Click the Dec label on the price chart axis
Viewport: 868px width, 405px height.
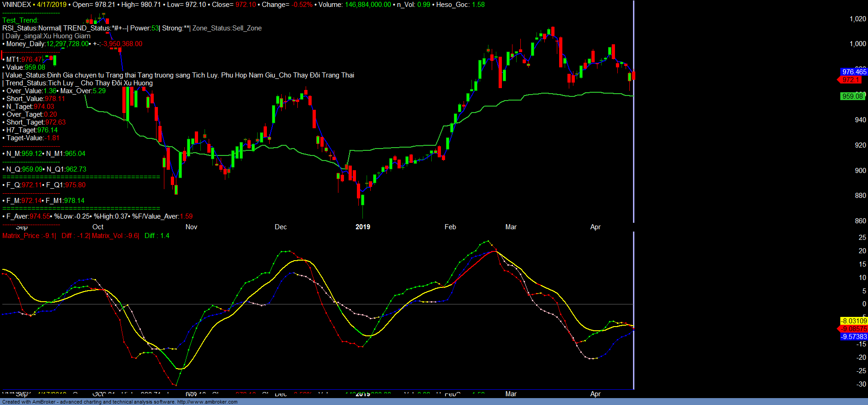tap(281, 227)
